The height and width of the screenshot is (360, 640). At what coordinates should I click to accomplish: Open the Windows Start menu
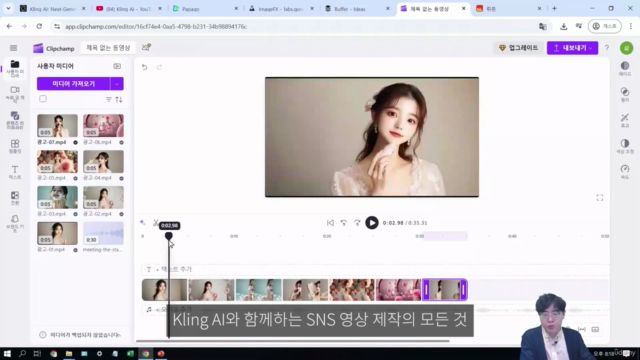click(x=7, y=353)
